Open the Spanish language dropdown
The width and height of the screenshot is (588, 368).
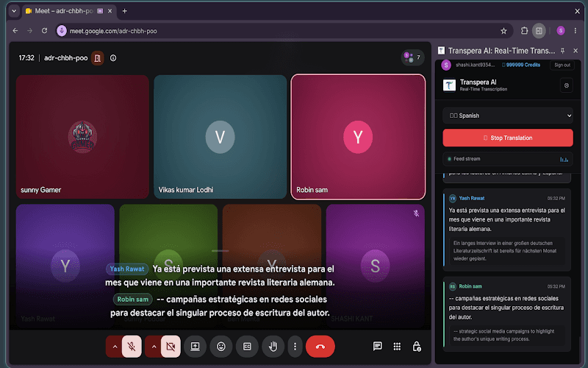[x=508, y=116]
